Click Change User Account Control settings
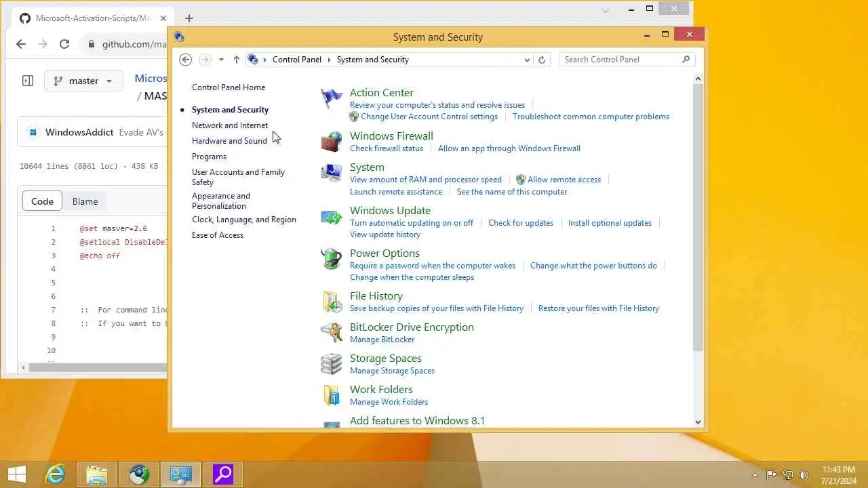 tap(429, 117)
